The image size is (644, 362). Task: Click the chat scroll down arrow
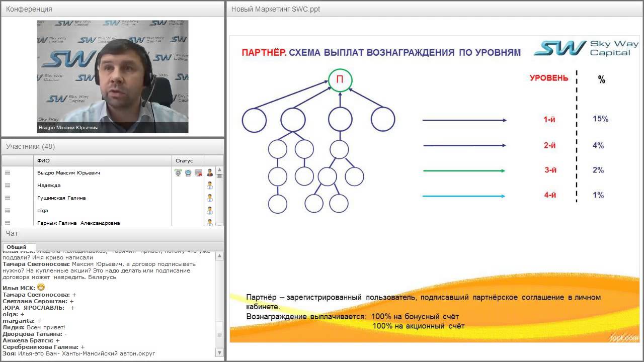(219, 354)
